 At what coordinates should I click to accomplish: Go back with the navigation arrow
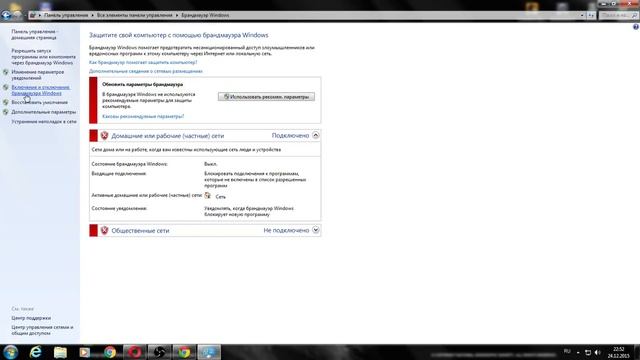click(6, 15)
